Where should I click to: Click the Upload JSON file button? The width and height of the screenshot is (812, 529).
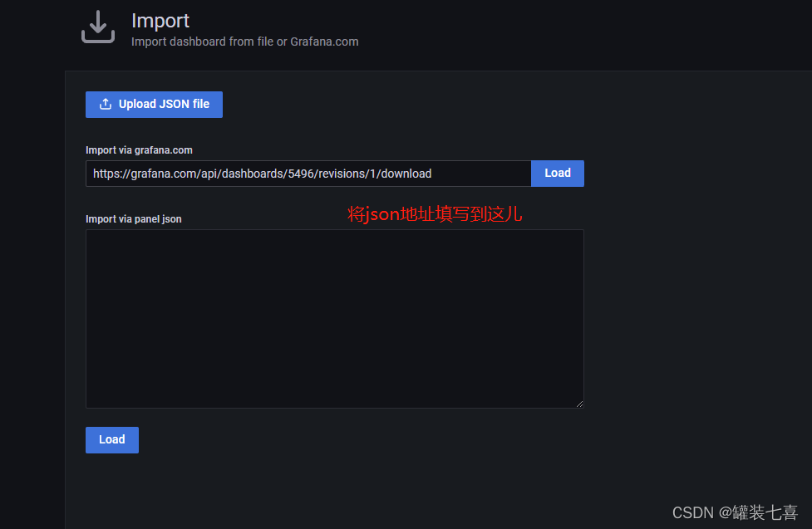point(154,105)
